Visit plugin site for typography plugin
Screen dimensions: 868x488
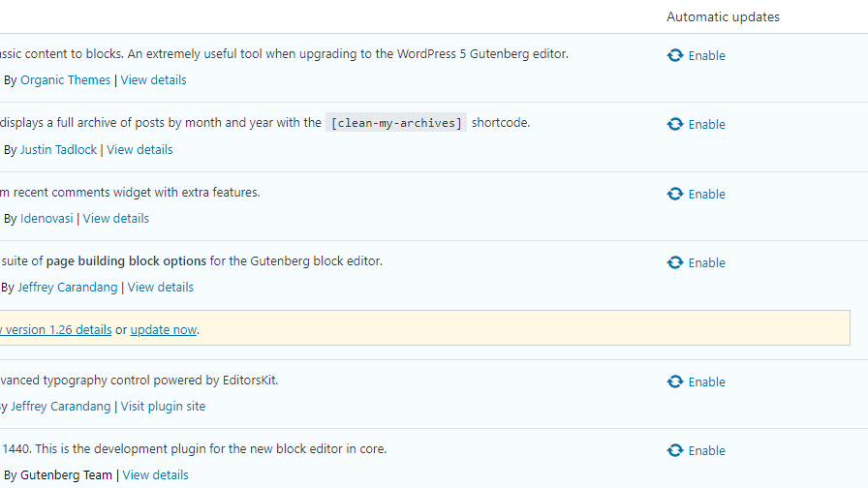163,407
